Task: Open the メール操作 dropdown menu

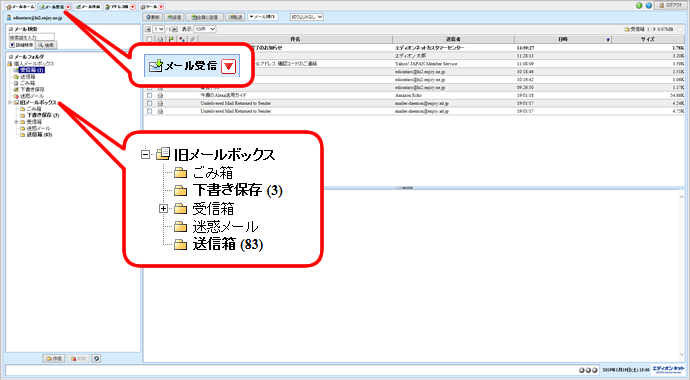Action: point(263,17)
